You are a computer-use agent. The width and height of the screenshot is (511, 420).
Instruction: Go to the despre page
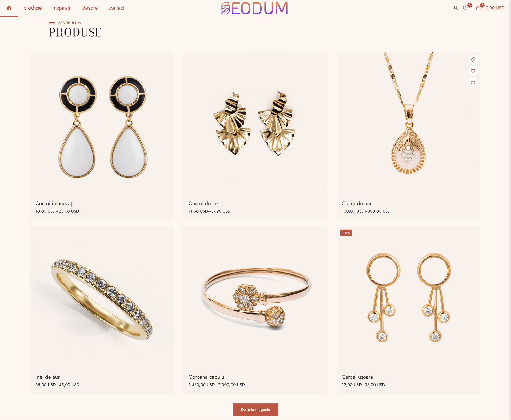(90, 8)
